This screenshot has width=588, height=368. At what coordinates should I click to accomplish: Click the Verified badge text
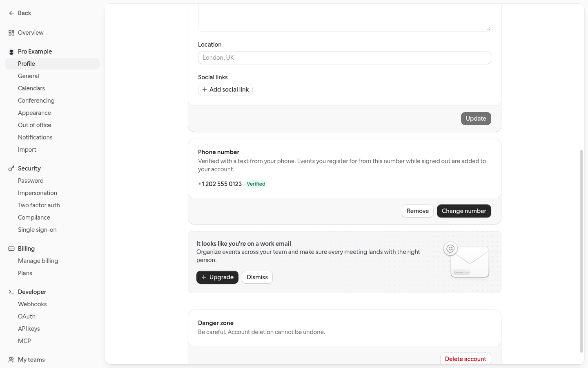pyautogui.click(x=256, y=184)
